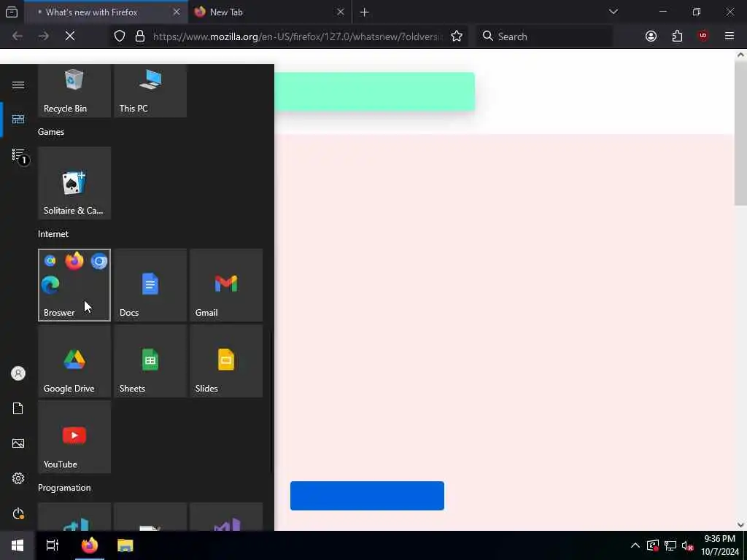Click the Firefox Search box
This screenshot has width=747, height=560.
click(544, 36)
